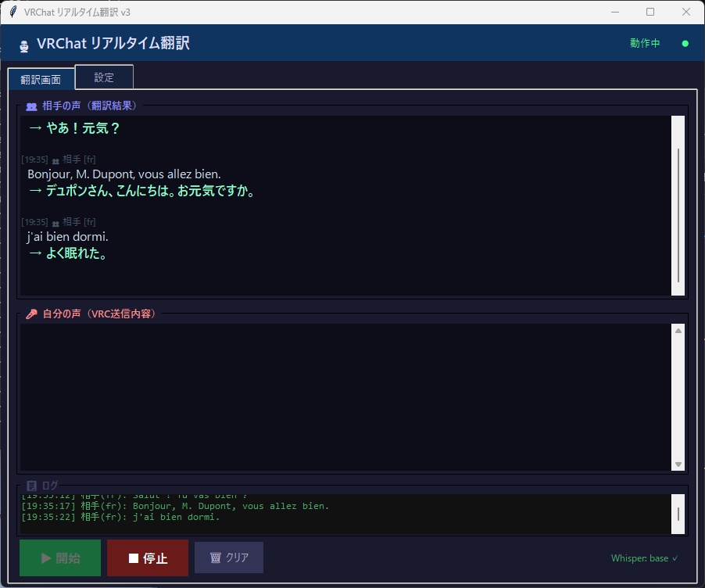Viewport: 705px width, 588px height.
Task: Click the feather icon in the title bar
Action: pyautogui.click(x=13, y=12)
